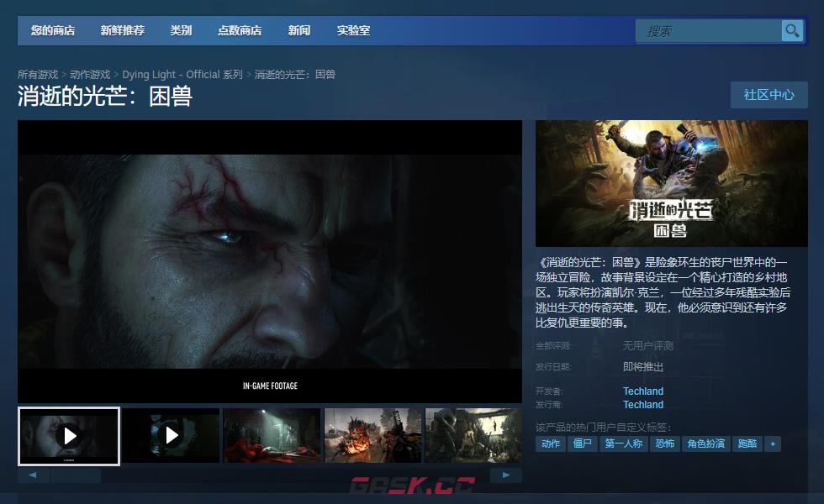The image size is (824, 504).
Task: Select the fiery monster screenshot thumbnail
Action: pos(373,435)
